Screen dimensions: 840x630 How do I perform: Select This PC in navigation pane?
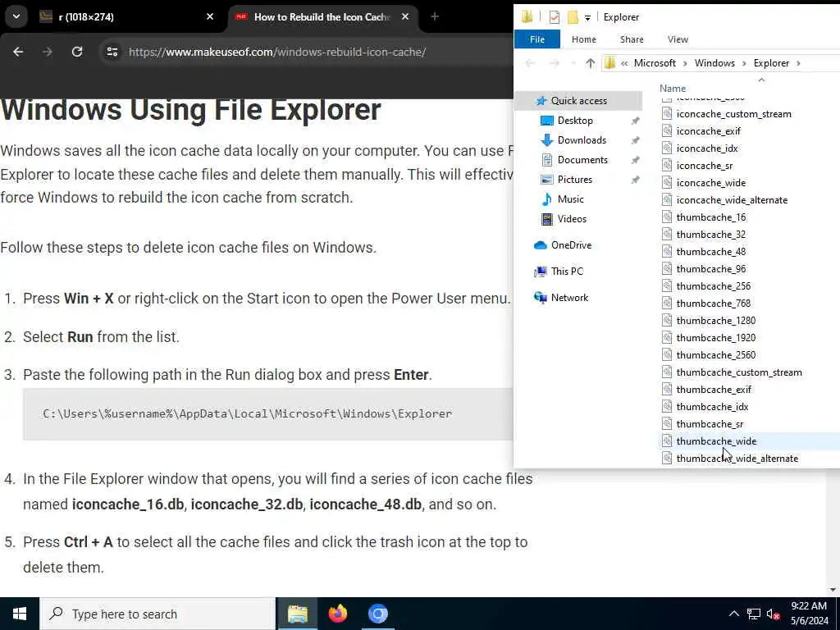pyautogui.click(x=567, y=271)
